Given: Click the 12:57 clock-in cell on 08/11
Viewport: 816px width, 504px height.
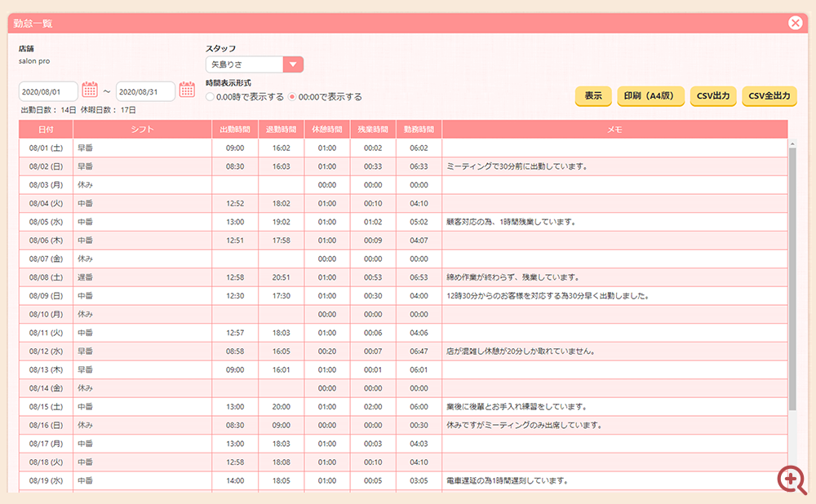Looking at the screenshot, I should pos(235,333).
